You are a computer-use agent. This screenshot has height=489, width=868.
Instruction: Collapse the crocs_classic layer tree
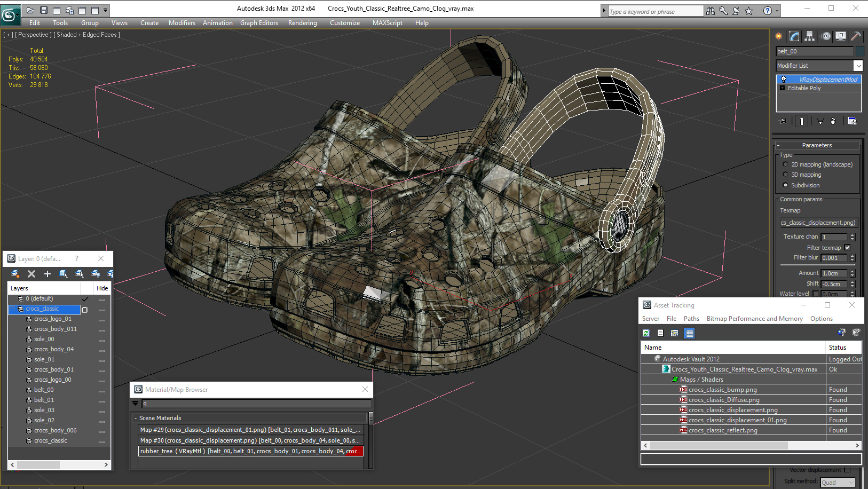[12, 309]
